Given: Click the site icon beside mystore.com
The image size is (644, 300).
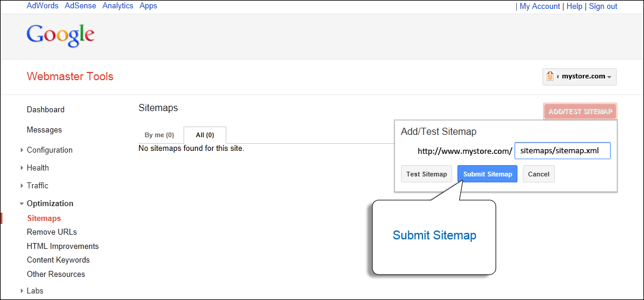Looking at the screenshot, I should 550,77.
